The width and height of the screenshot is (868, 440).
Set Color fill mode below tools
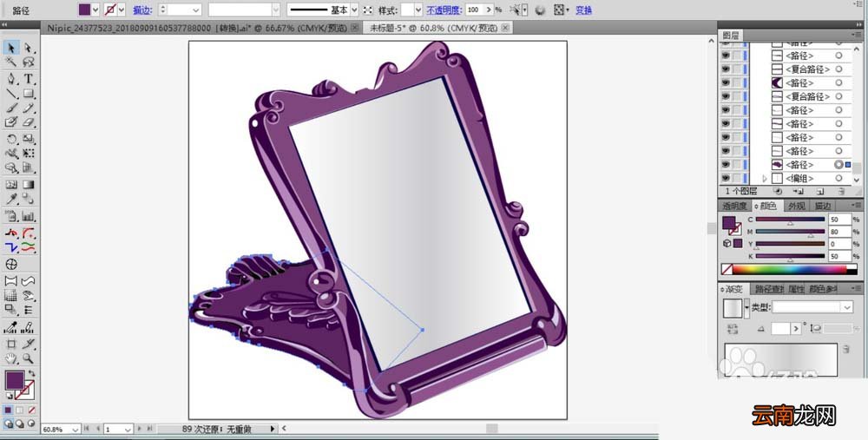coord(8,410)
